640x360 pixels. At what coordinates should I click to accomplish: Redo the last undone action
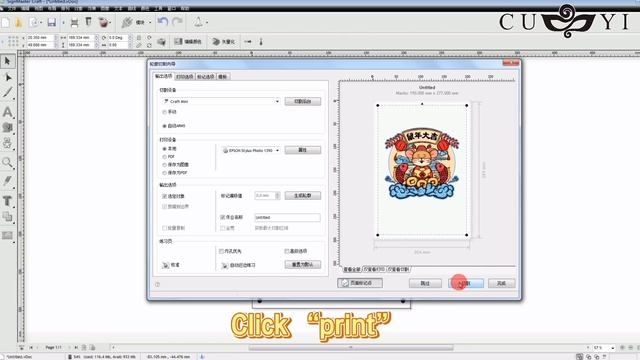(x=177, y=22)
